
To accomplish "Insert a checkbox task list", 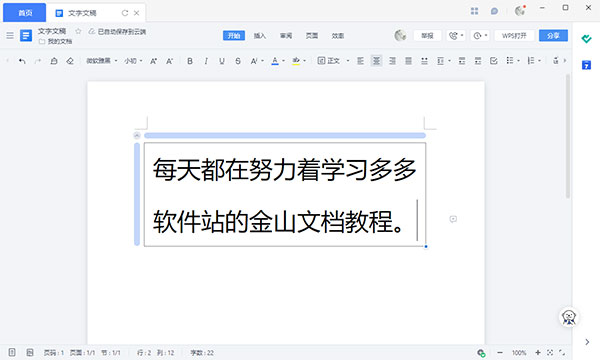I will click(x=494, y=61).
